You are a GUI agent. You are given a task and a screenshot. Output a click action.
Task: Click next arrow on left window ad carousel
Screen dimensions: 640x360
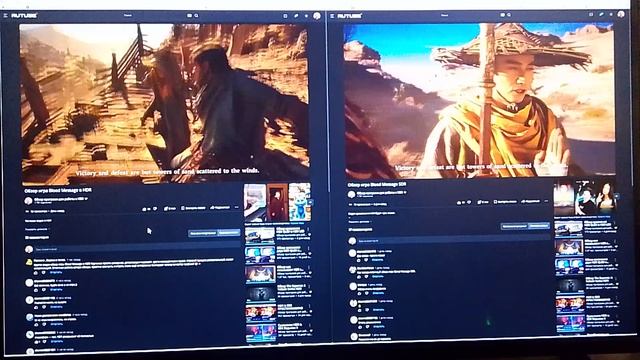[311, 202]
